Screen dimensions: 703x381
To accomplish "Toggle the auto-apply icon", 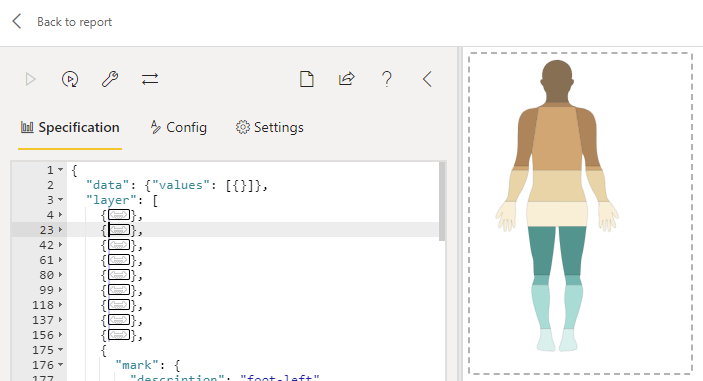I will (x=70, y=79).
